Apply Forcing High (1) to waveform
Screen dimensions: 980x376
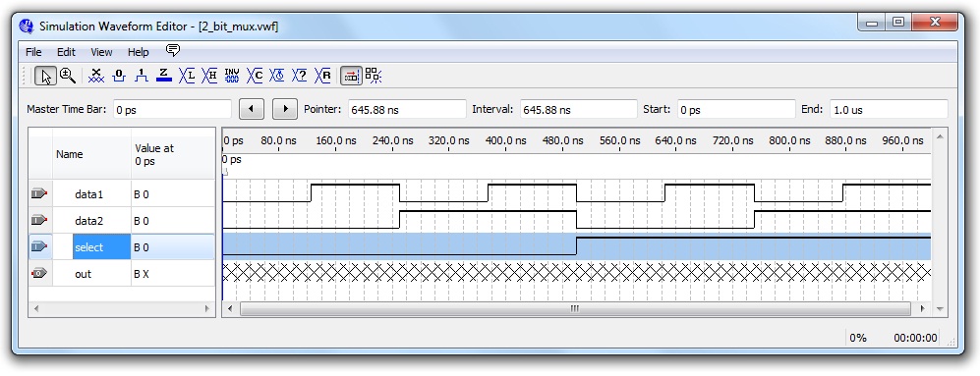[x=142, y=76]
